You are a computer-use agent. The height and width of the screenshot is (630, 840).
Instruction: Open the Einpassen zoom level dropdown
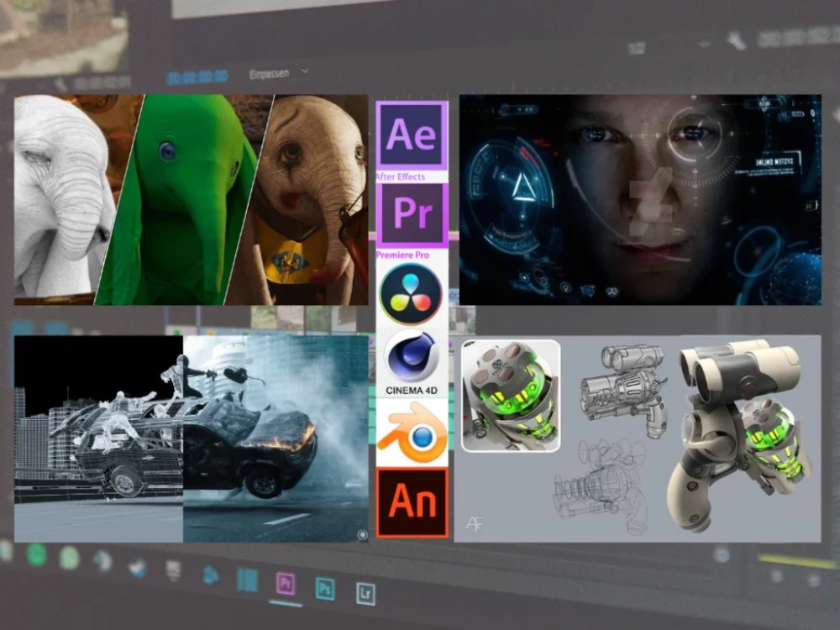pyautogui.click(x=269, y=72)
